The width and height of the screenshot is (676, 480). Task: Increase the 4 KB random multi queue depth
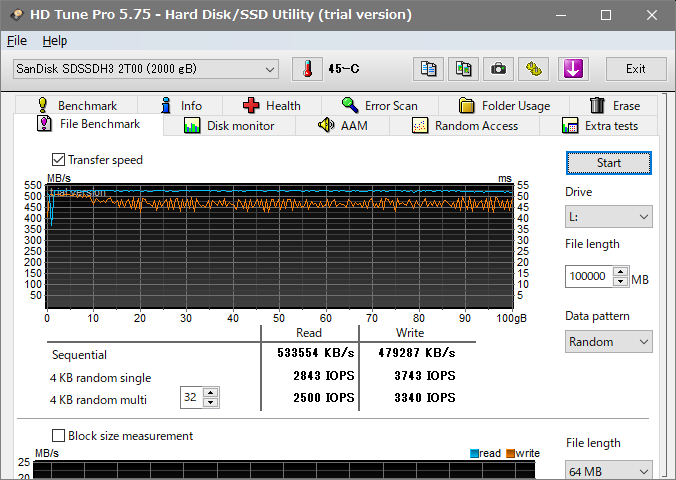(210, 392)
